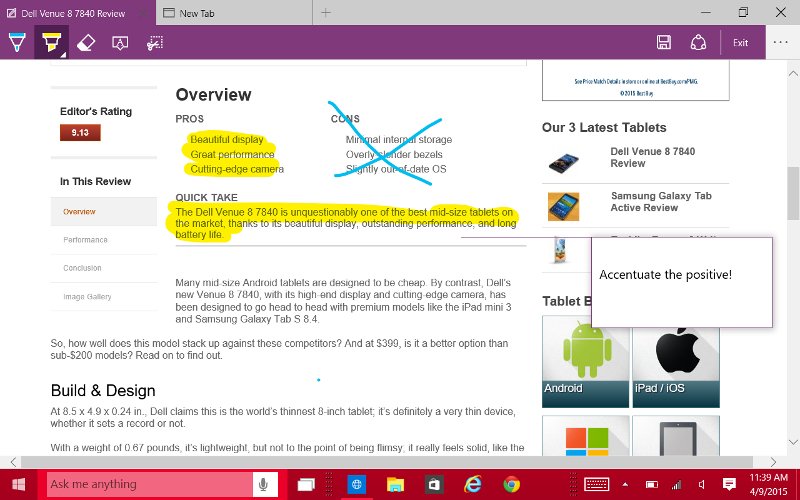
Task: Select the Eraser tool
Action: [x=86, y=43]
